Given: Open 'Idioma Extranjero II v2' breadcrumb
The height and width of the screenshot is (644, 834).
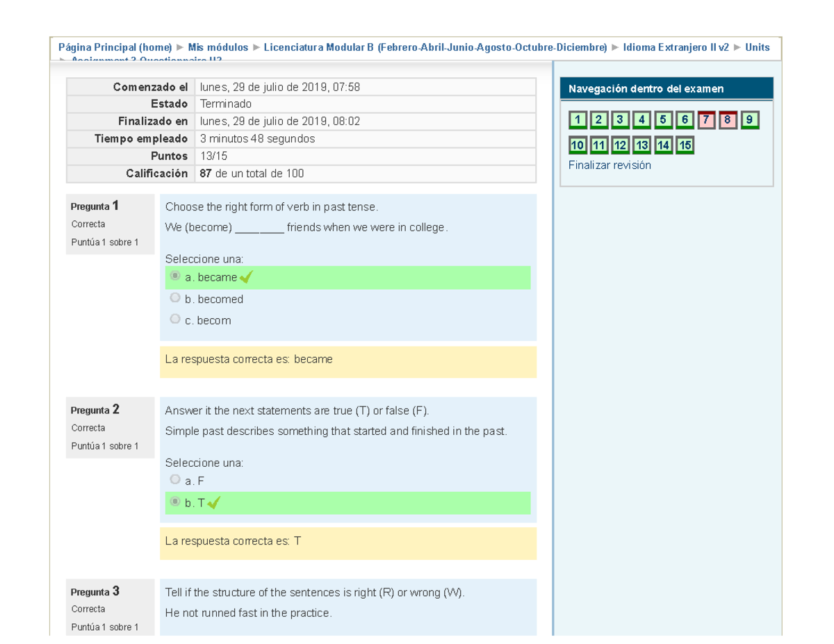Looking at the screenshot, I should 676,47.
